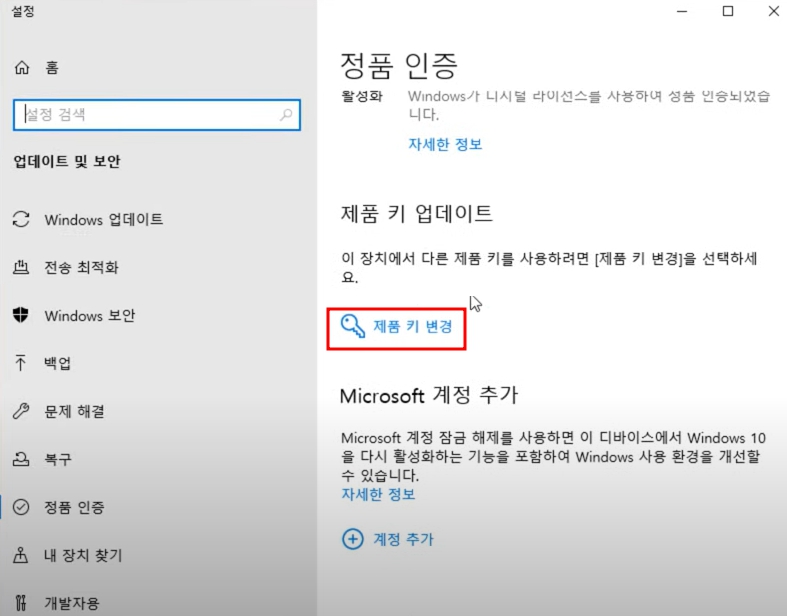Click the 문제 해결 wrench icon
The width and height of the screenshot is (787, 616).
[21, 411]
